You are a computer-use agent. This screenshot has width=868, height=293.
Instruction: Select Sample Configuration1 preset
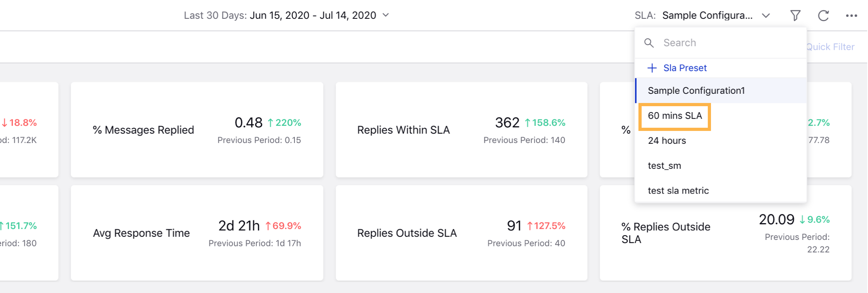tap(721, 91)
